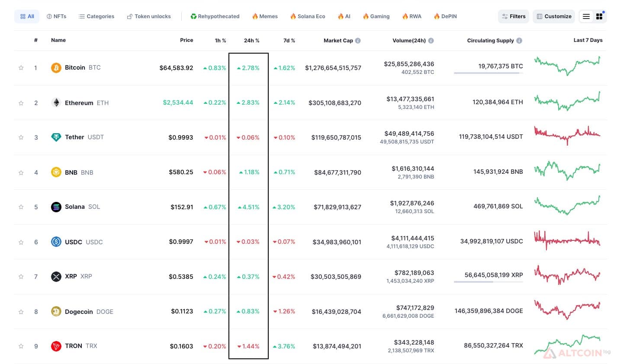Filter by Rehypothecated category
The height and width of the screenshot is (364, 617).
(x=215, y=16)
